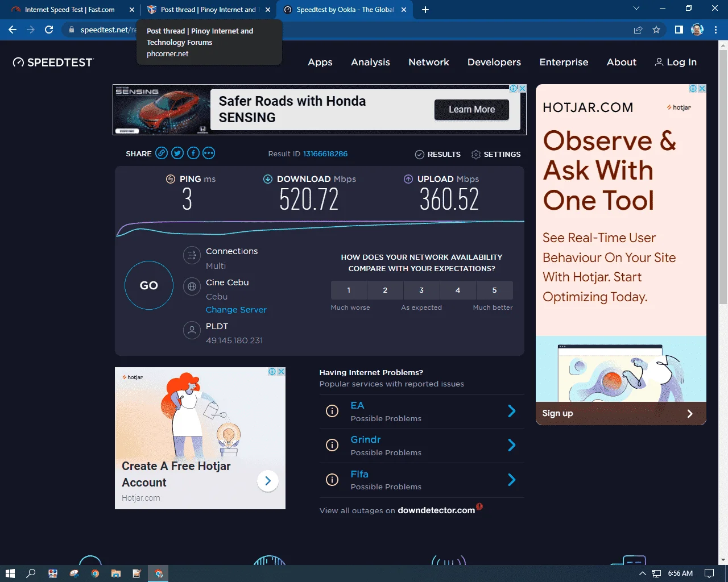Rate network availability as 2
The width and height of the screenshot is (728, 582).
click(x=385, y=290)
